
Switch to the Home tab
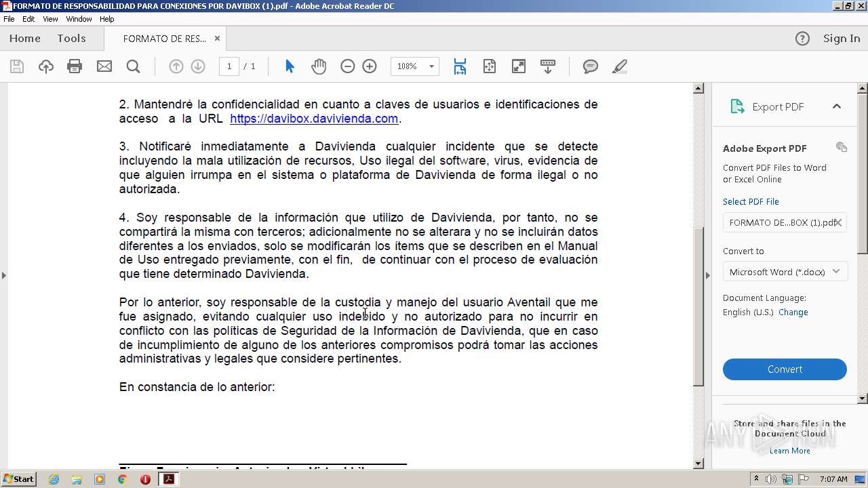[25, 39]
